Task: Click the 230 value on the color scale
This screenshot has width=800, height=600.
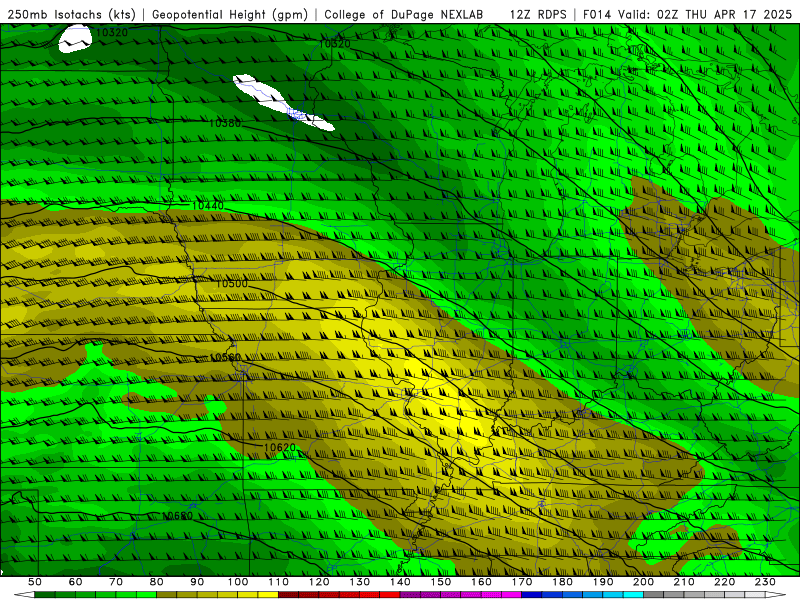Action: coord(765,582)
